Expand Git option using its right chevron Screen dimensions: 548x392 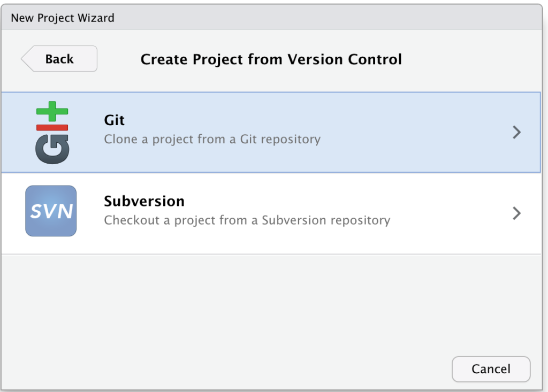point(516,133)
